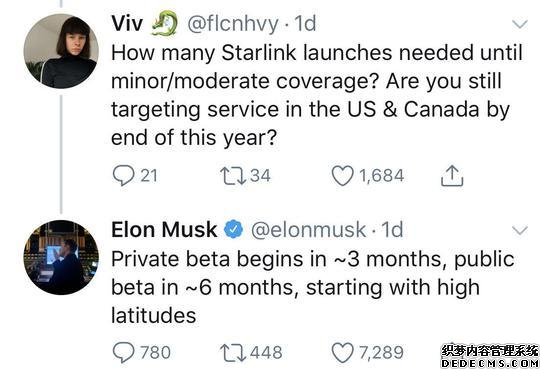Open the 1d timestamp on Elon's tweet
The width and height of the screenshot is (550, 378).
pos(392,230)
